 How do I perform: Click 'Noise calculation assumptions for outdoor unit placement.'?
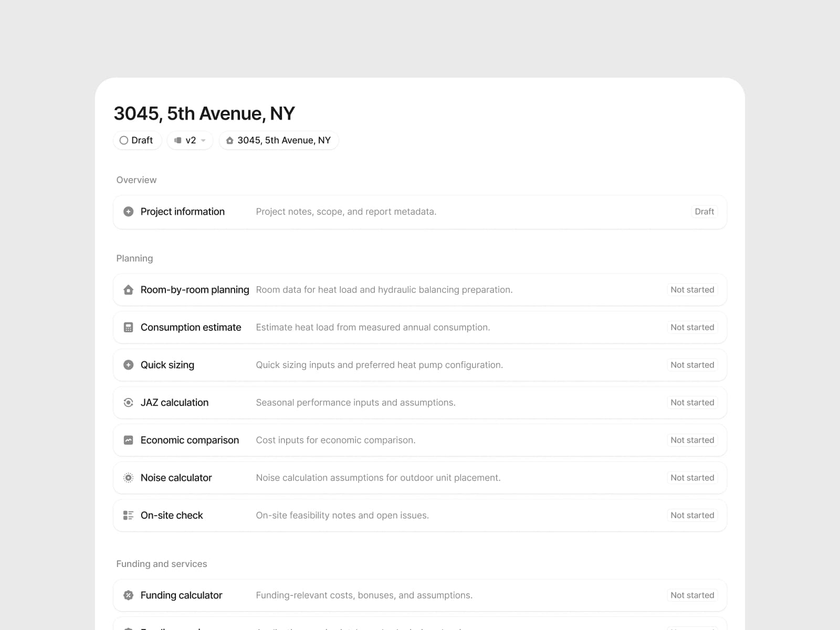pos(378,478)
